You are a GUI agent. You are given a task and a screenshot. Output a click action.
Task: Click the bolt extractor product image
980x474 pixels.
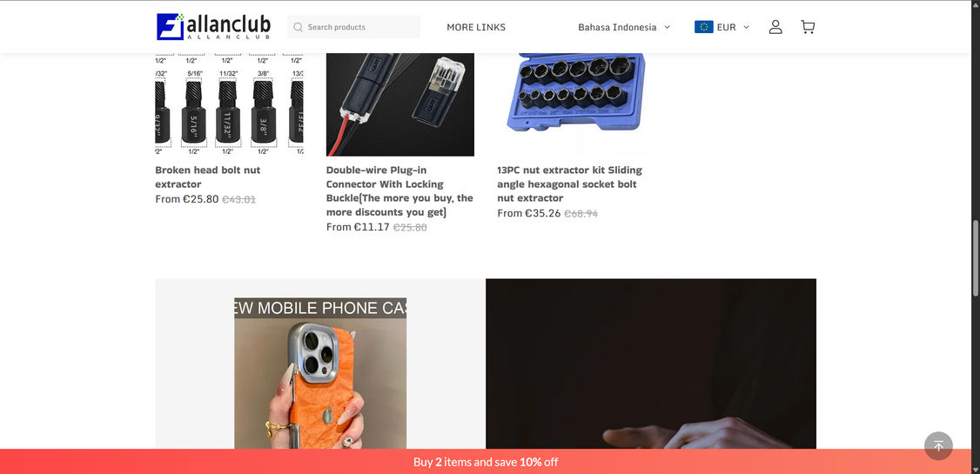(230, 104)
